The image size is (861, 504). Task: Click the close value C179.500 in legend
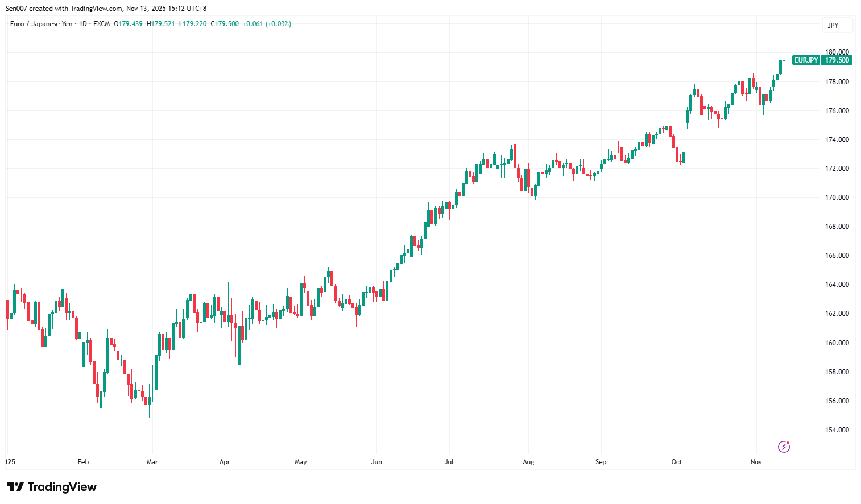click(x=225, y=24)
